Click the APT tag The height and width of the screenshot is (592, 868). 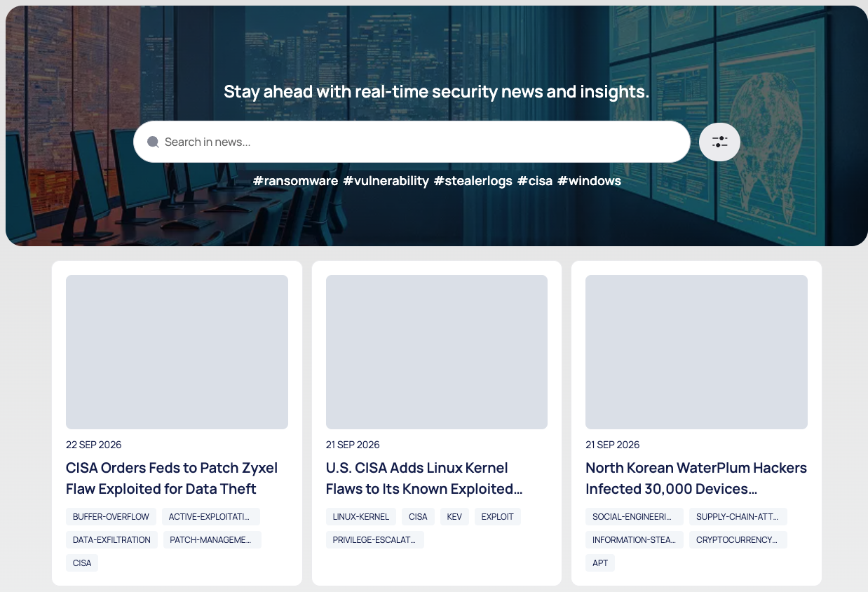point(600,563)
